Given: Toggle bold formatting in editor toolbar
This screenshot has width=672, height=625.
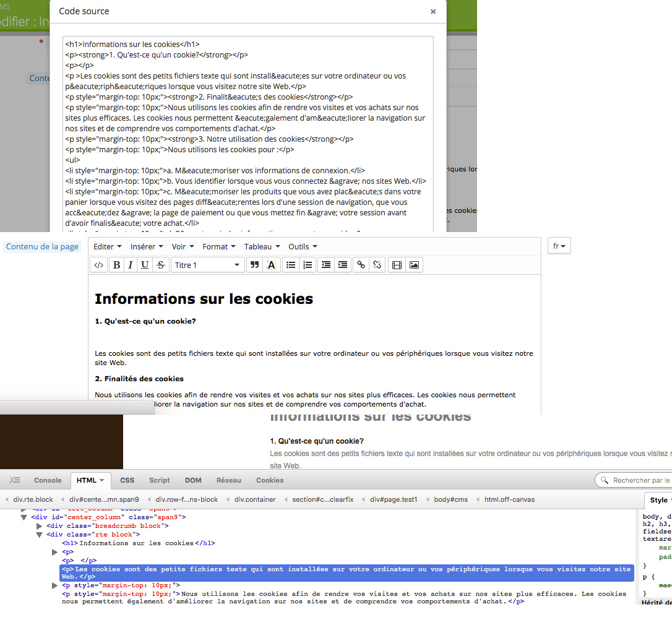Looking at the screenshot, I should point(116,265).
